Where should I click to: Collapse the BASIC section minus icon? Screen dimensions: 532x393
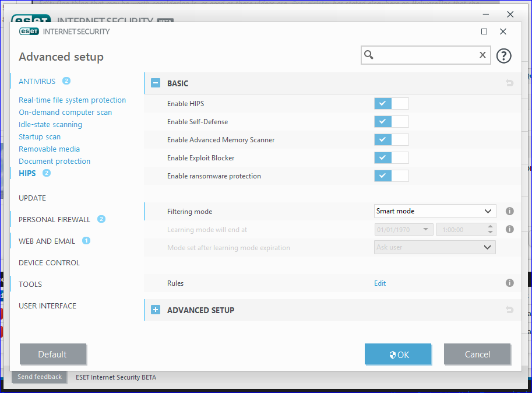(156, 83)
